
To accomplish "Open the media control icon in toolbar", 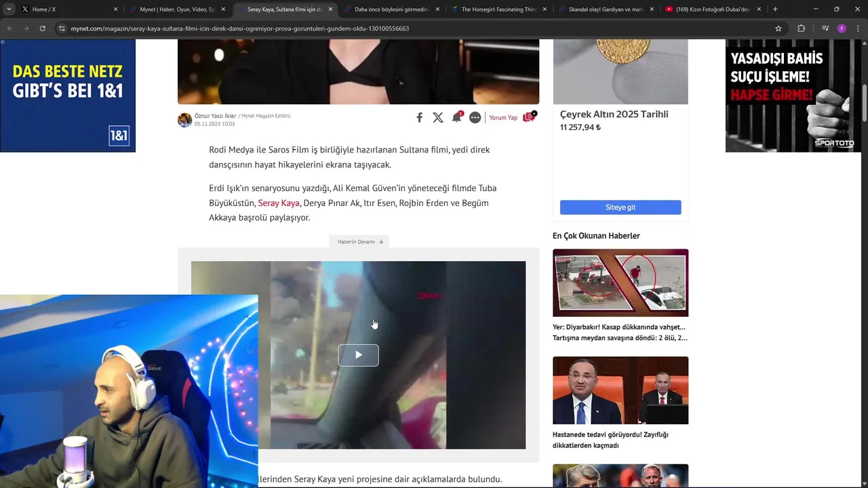I will 825,28.
